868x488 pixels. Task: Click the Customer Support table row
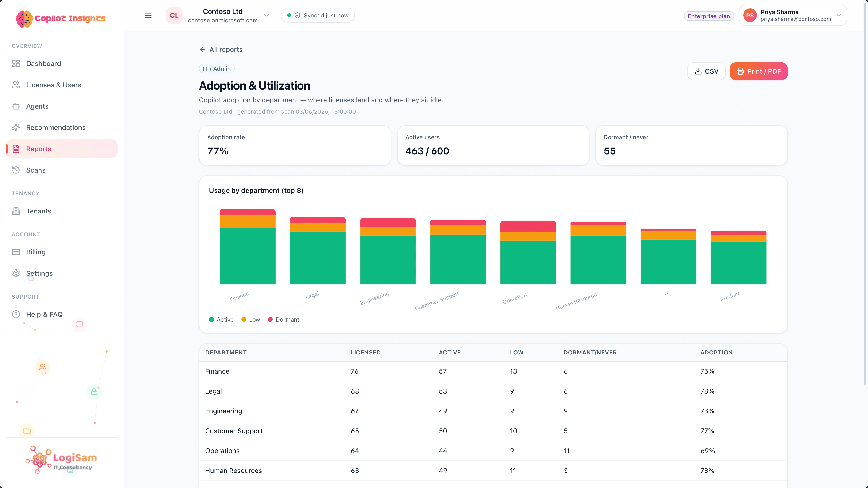click(x=493, y=431)
